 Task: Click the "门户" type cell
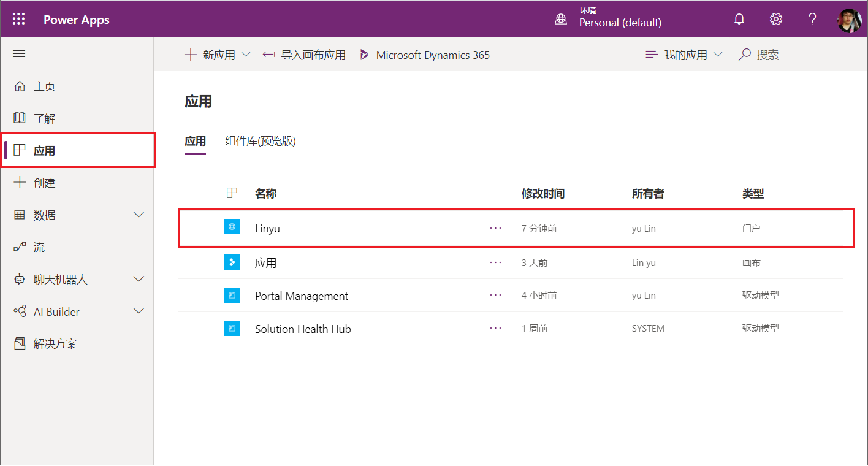[x=751, y=229]
